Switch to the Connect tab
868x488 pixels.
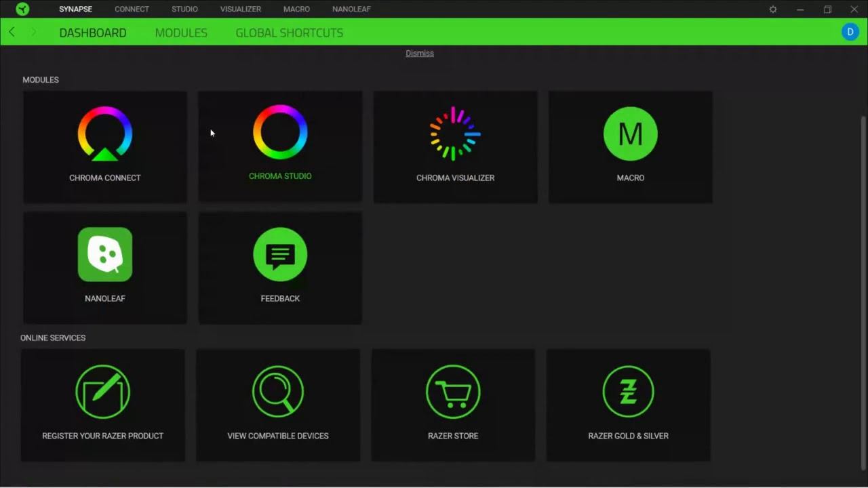pos(132,9)
